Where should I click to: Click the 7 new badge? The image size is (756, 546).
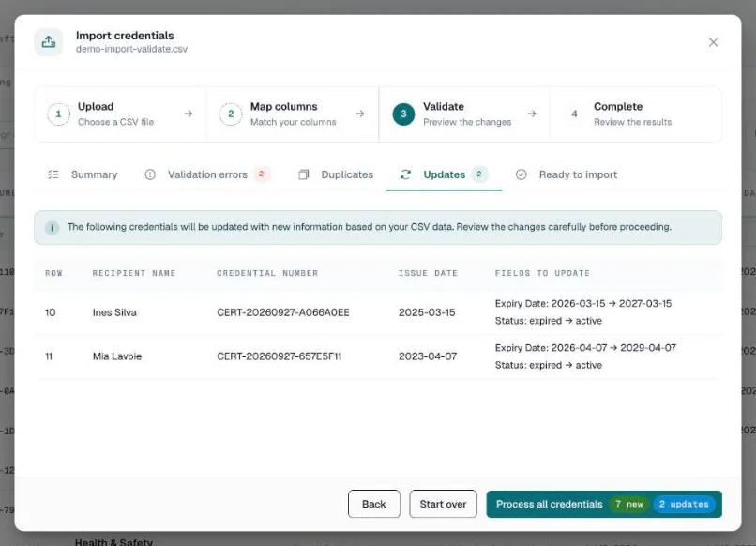pyautogui.click(x=629, y=504)
